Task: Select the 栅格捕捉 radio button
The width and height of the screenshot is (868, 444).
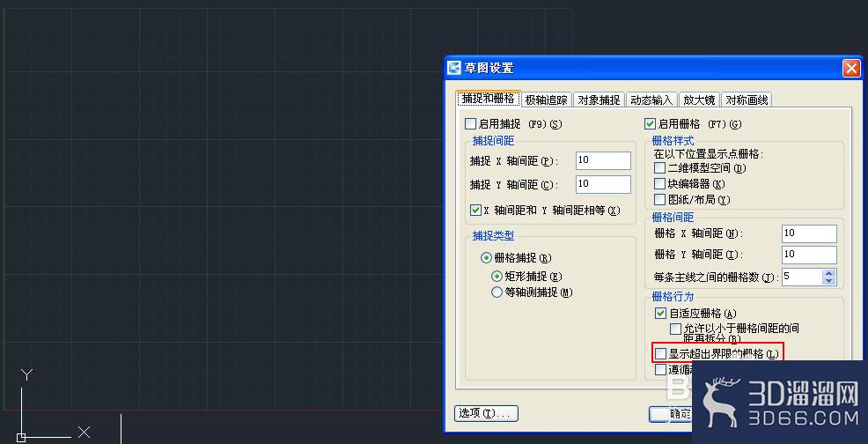Action: [x=486, y=258]
